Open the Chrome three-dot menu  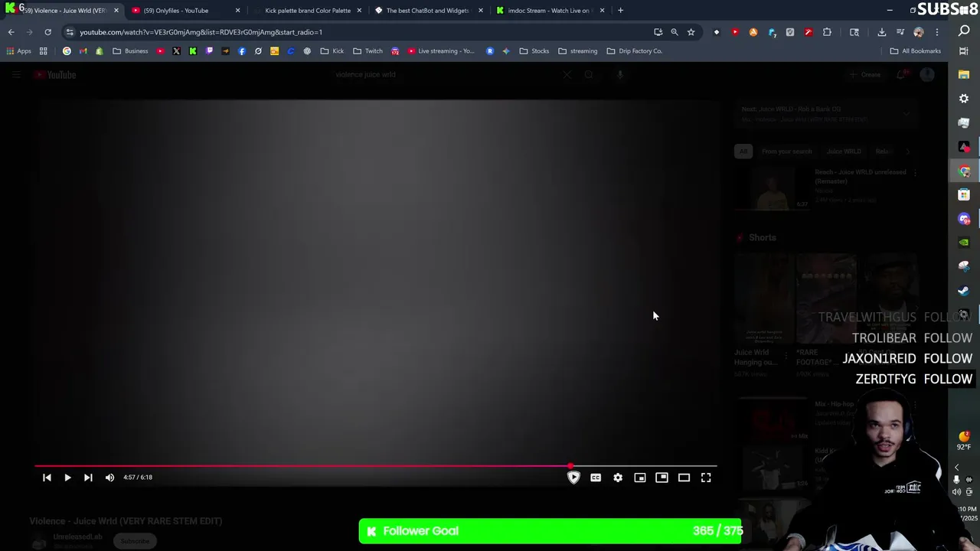pos(937,32)
